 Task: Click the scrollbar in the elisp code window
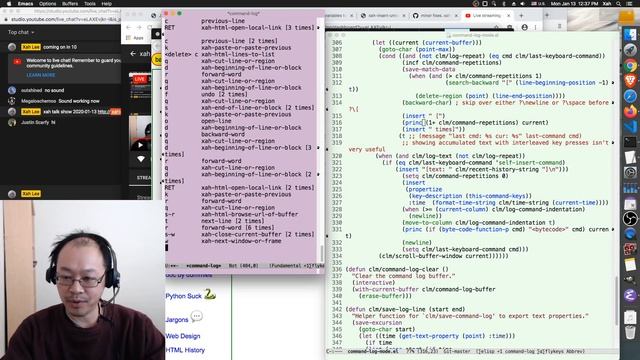(x=616, y=300)
